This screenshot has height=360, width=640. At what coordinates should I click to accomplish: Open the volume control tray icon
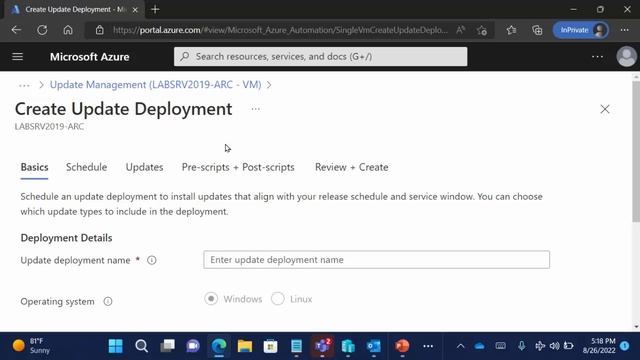coord(554,346)
